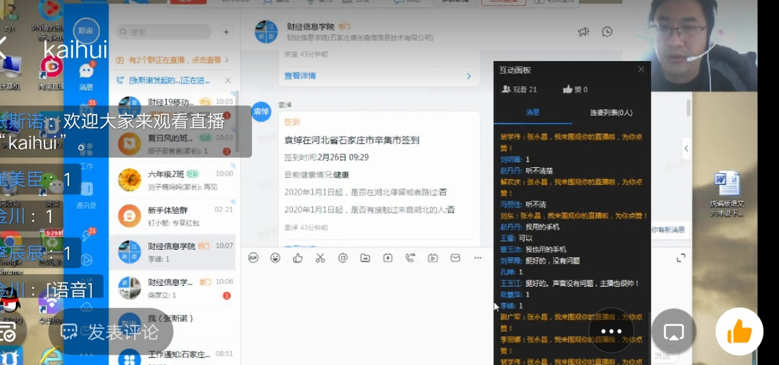Open the live groups notice banner

tap(172, 60)
